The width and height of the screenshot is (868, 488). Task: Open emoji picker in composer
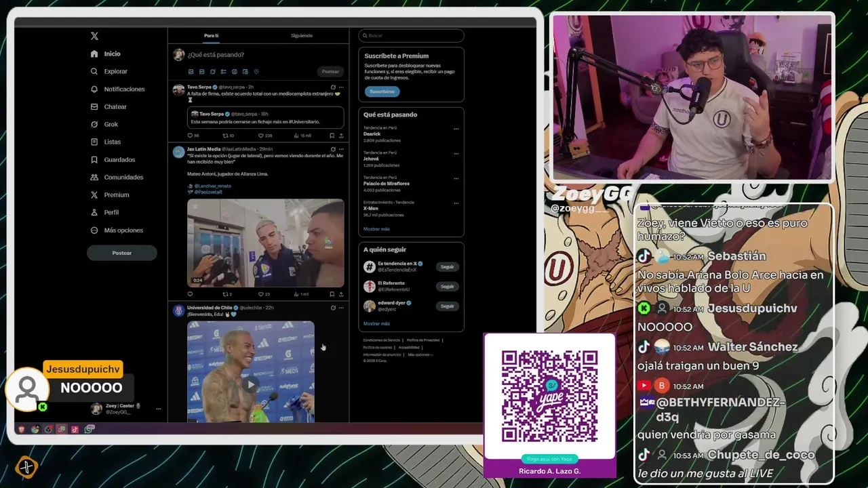click(234, 71)
